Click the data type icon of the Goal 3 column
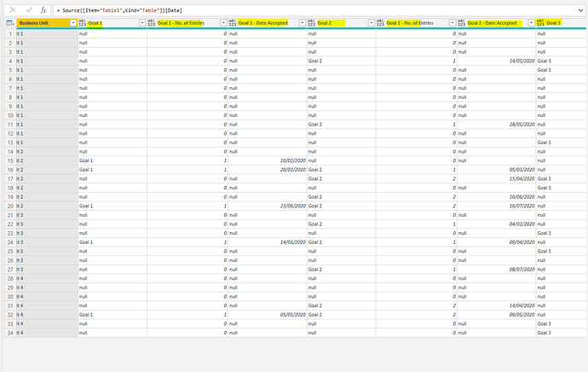 click(540, 23)
